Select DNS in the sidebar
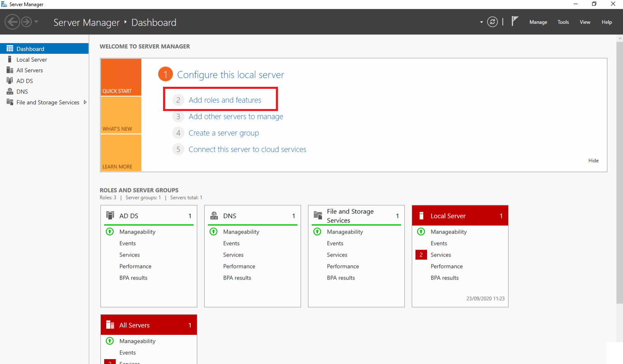 pyautogui.click(x=44, y=92)
